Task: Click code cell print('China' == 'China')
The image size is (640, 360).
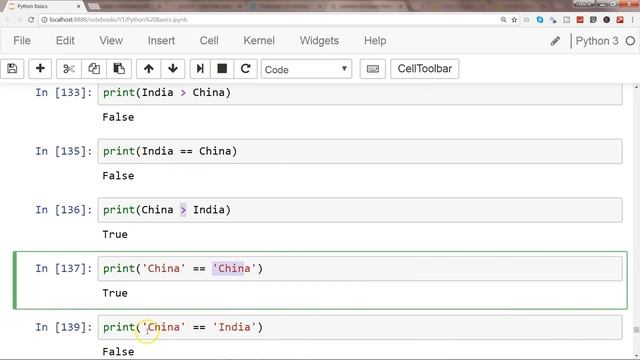Action: 360,269
